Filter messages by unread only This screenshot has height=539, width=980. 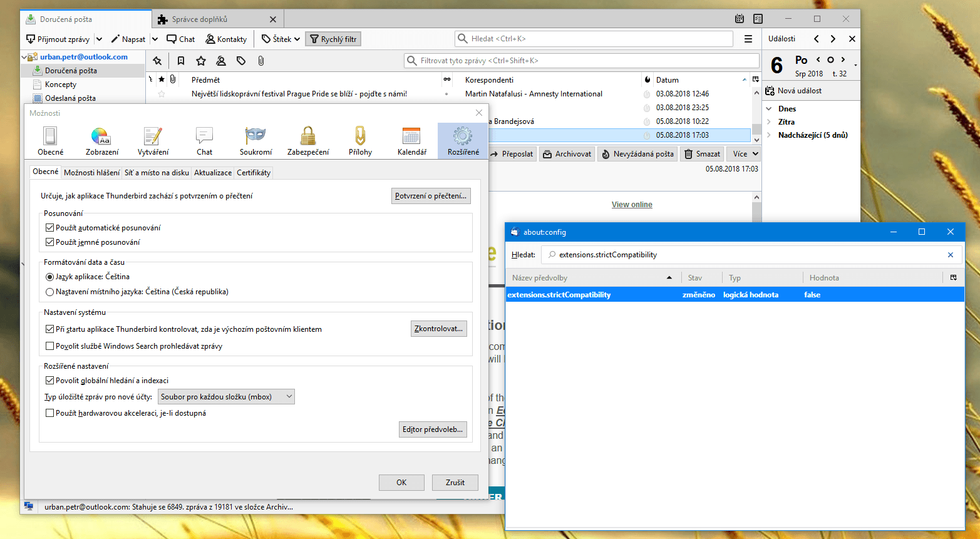coord(180,61)
